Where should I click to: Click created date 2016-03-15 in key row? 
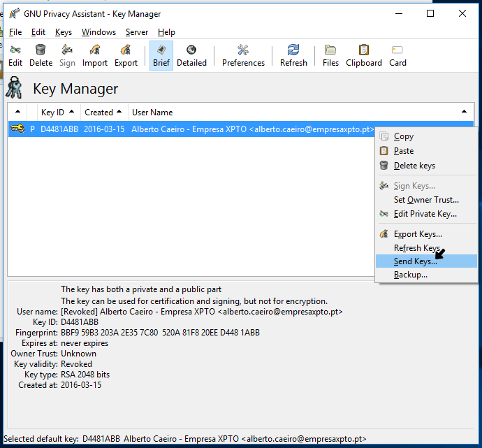coord(104,129)
